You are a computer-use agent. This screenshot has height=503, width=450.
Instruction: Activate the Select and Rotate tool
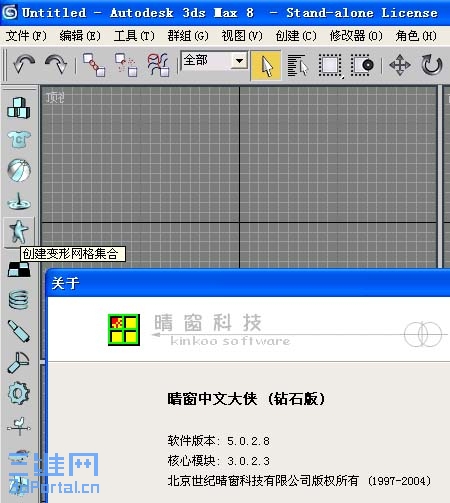[432, 65]
